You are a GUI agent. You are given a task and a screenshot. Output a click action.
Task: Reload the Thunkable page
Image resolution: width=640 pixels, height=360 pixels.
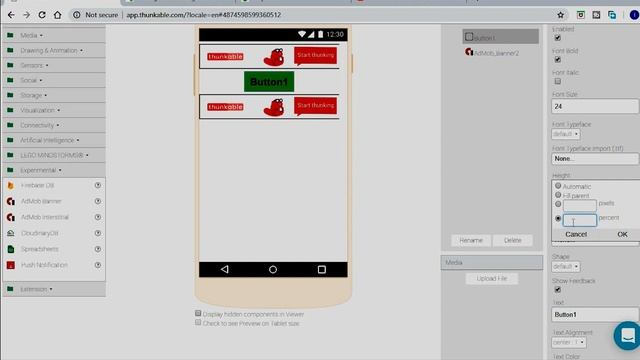42,15
